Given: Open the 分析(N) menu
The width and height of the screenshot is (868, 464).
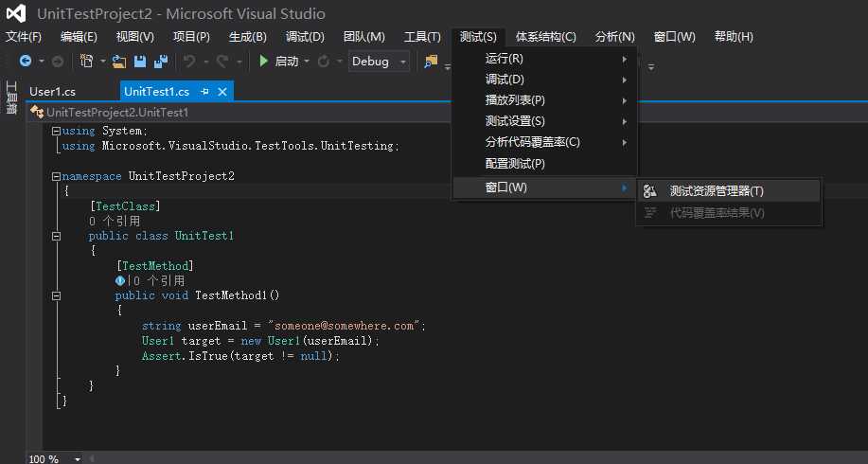Looking at the screenshot, I should [615, 37].
